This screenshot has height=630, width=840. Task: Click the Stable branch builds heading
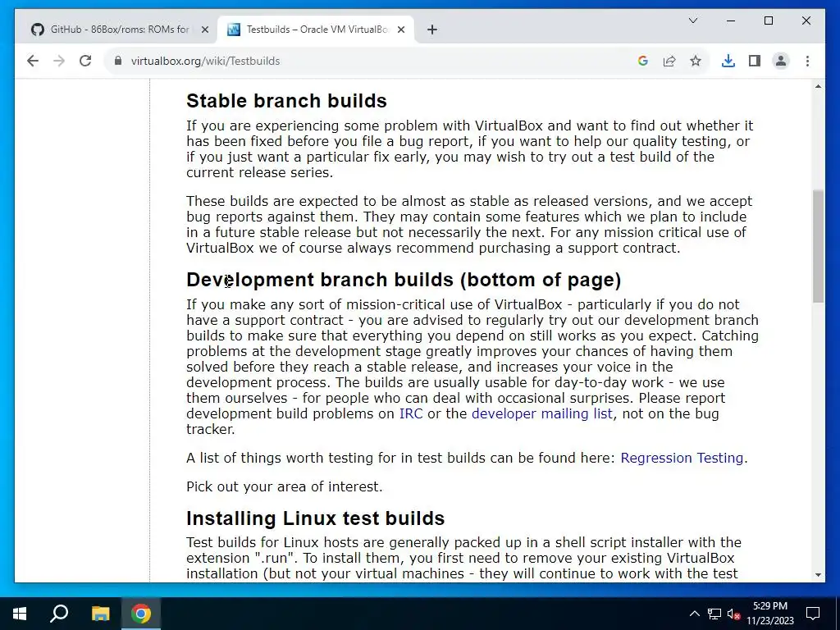pyautogui.click(x=286, y=101)
